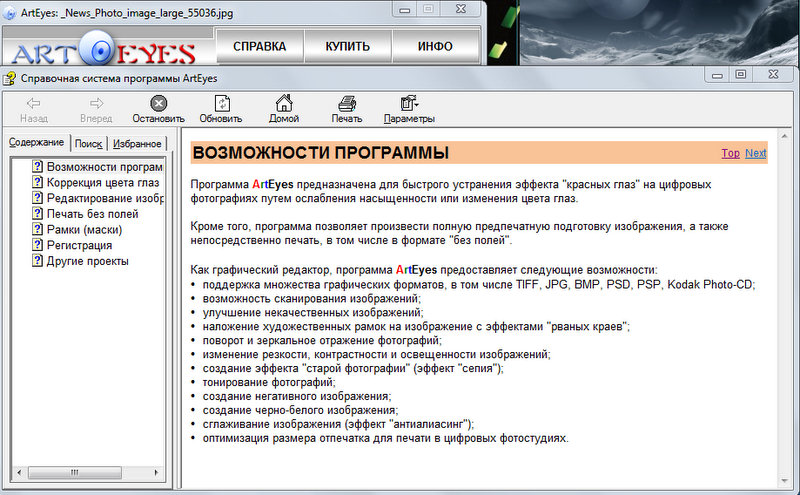The width and height of the screenshot is (800, 495).
Task: Click help page icon beside Другие проекты
Action: click(x=37, y=261)
